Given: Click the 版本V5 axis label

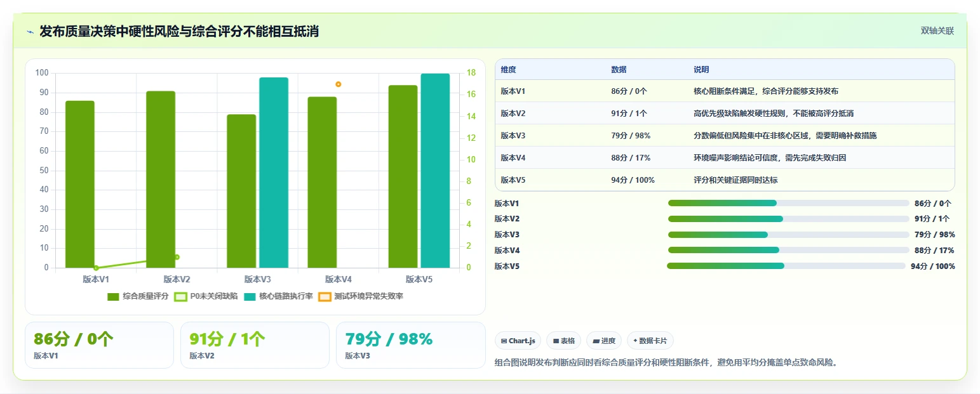Looking at the screenshot, I should [419, 279].
